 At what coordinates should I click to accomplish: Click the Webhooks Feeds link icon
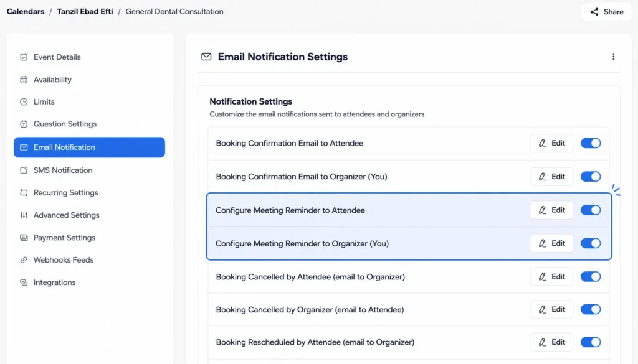[x=24, y=260]
